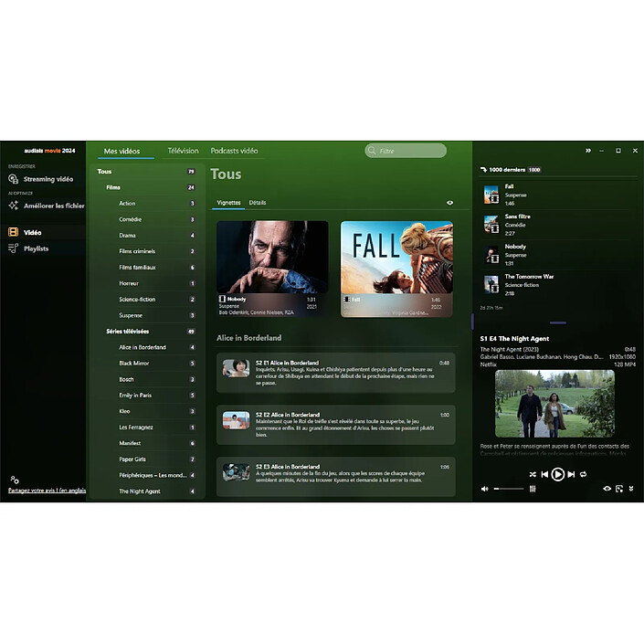Select the Science-fiction genre
The width and height of the screenshot is (644, 644).
pyautogui.click(x=137, y=300)
